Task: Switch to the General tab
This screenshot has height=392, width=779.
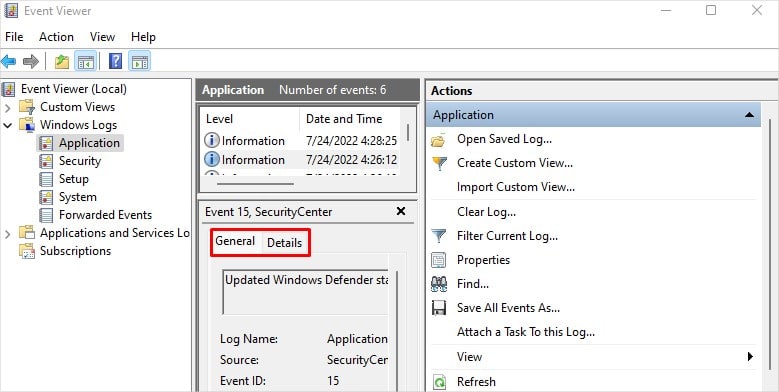Action: [235, 241]
